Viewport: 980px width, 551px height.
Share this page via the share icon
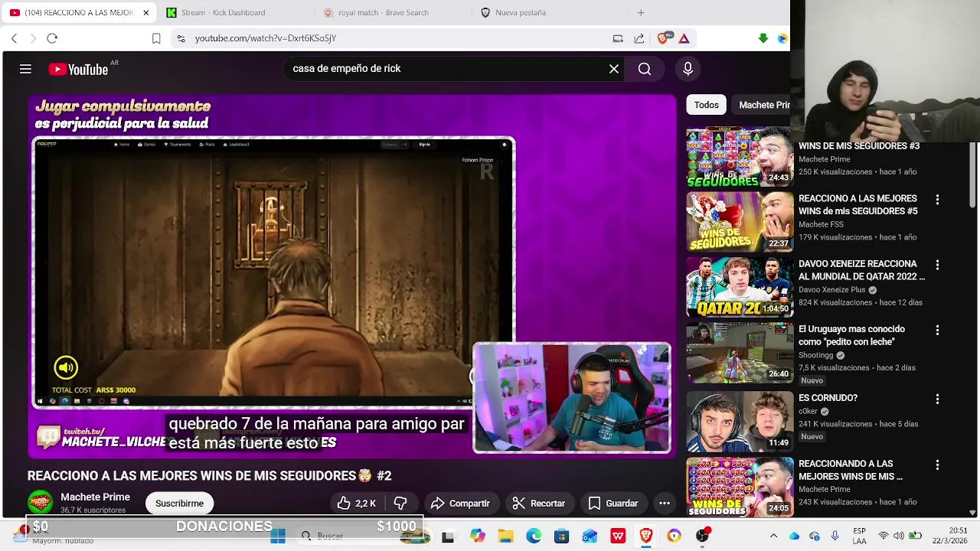coord(639,38)
